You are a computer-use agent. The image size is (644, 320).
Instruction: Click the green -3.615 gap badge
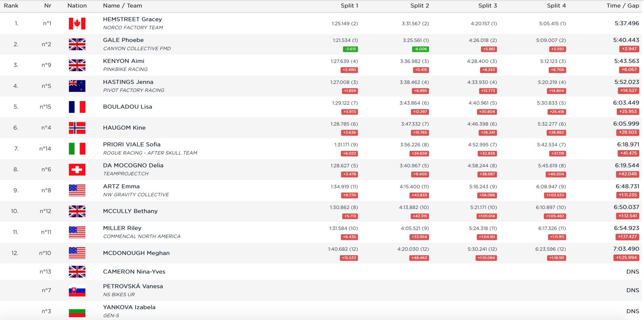tap(350, 49)
